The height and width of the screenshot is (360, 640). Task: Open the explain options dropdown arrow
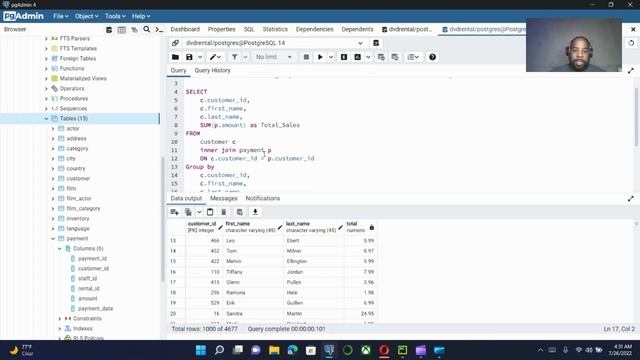[368, 57]
